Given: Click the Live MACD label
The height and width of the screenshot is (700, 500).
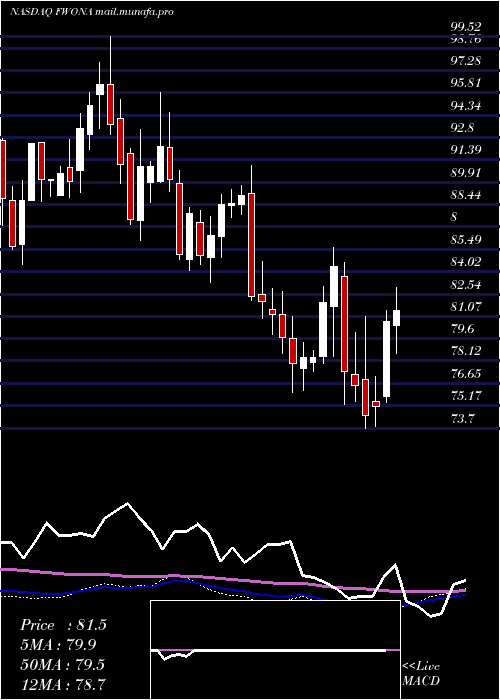Looking at the screenshot, I should pyautogui.click(x=421, y=674).
